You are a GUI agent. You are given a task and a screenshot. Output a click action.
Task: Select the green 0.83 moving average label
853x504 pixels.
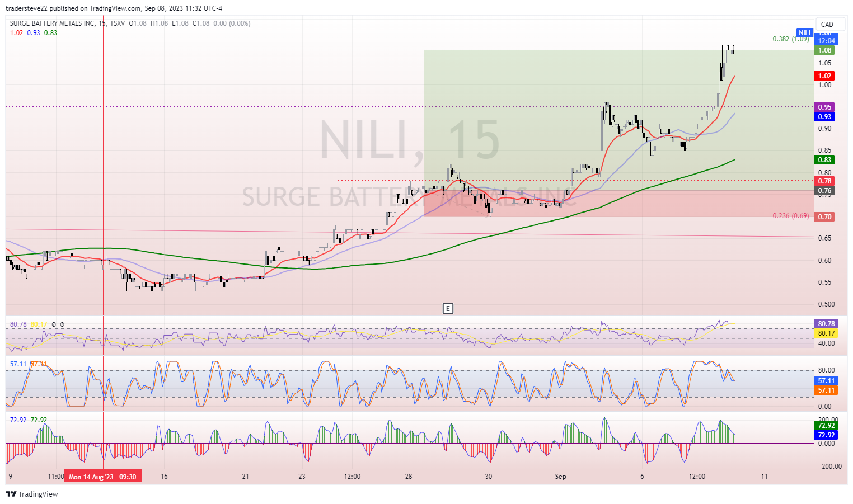[824, 160]
